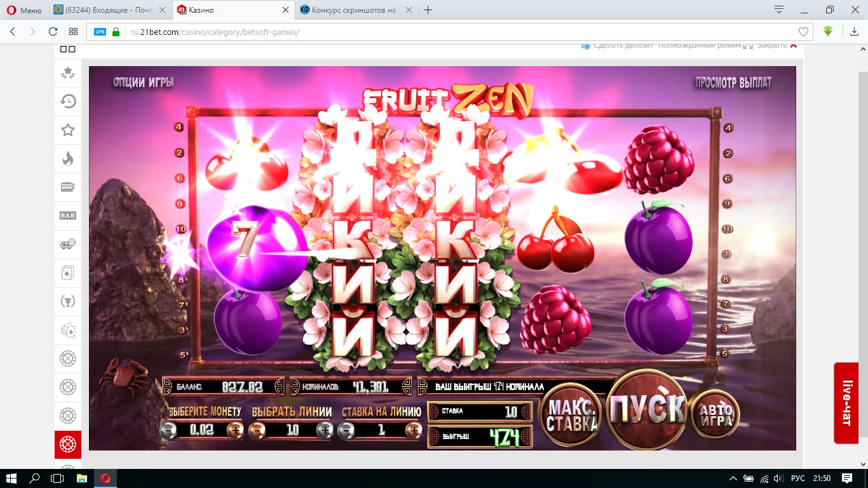Click the Opera icon on the taskbar
This screenshot has width=868, height=488.
105,478
